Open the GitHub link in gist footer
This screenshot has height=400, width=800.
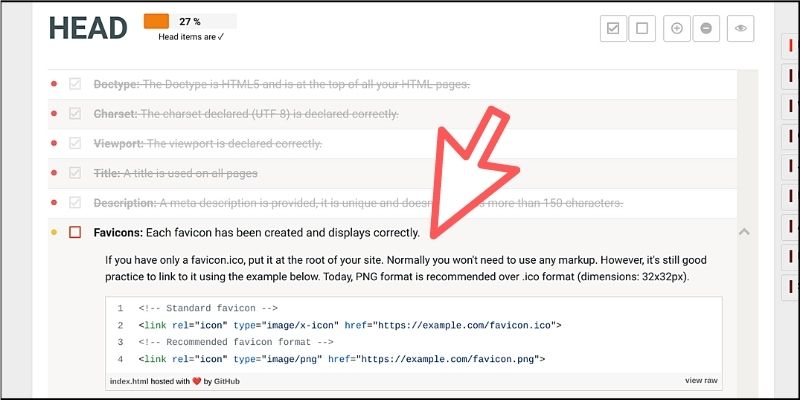227,381
